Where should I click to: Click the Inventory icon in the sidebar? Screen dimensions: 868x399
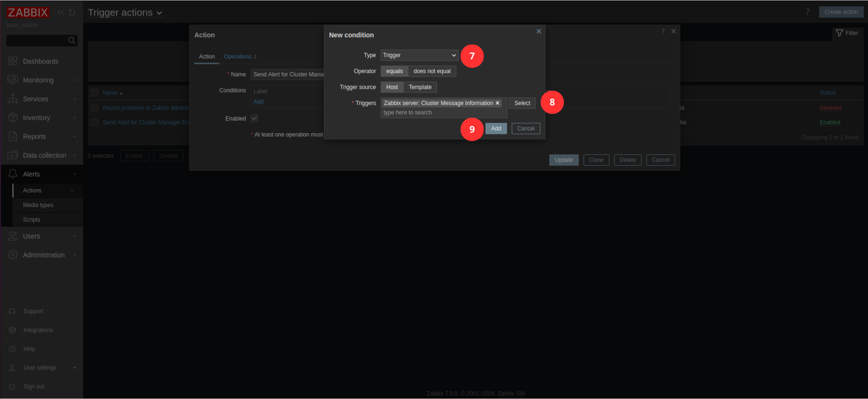(13, 118)
